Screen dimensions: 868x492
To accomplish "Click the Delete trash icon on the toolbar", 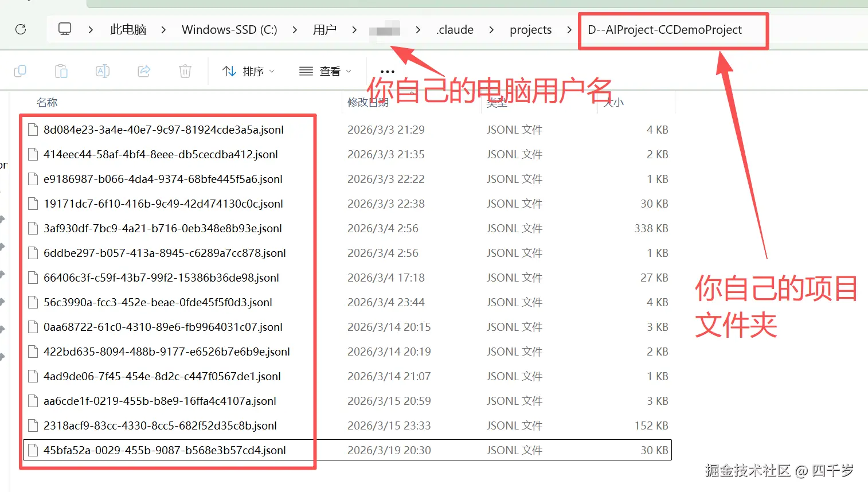I will tap(184, 70).
